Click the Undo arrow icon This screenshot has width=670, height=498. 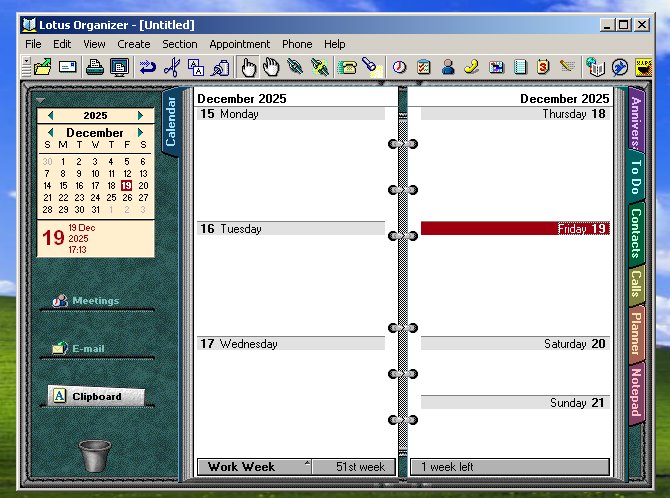pyautogui.click(x=148, y=68)
